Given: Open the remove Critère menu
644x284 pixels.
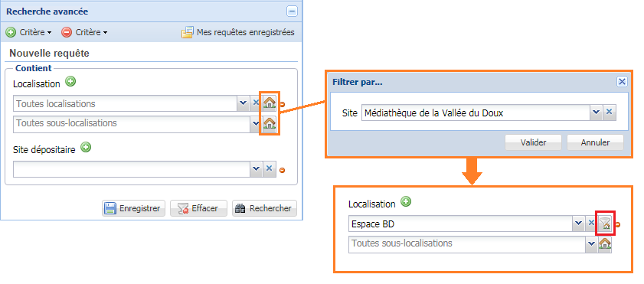Looking at the screenshot, I should coord(84,32).
